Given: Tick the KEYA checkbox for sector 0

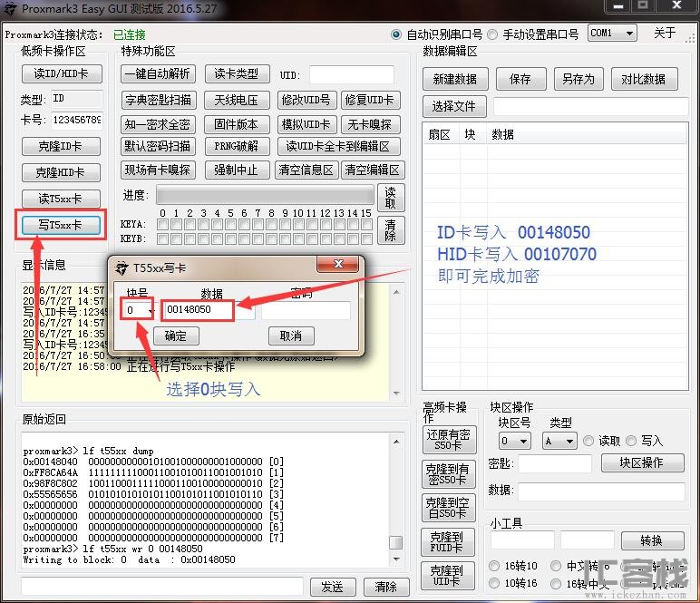Looking at the screenshot, I should (162, 225).
